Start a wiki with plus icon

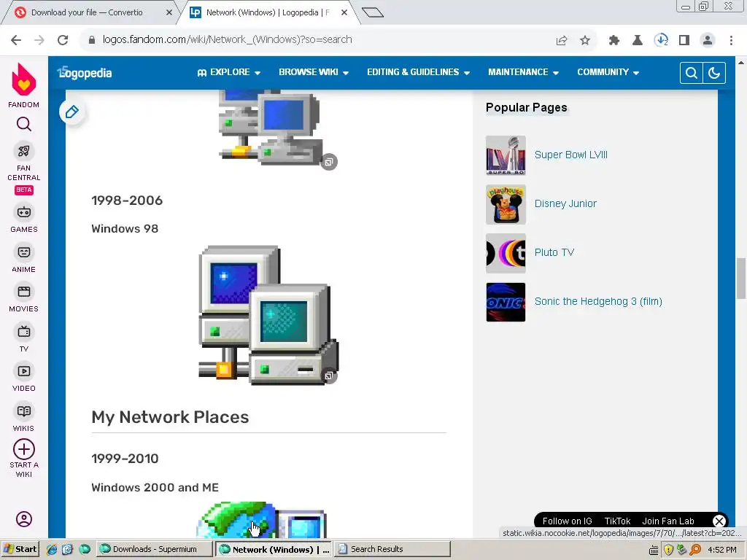[x=24, y=449]
